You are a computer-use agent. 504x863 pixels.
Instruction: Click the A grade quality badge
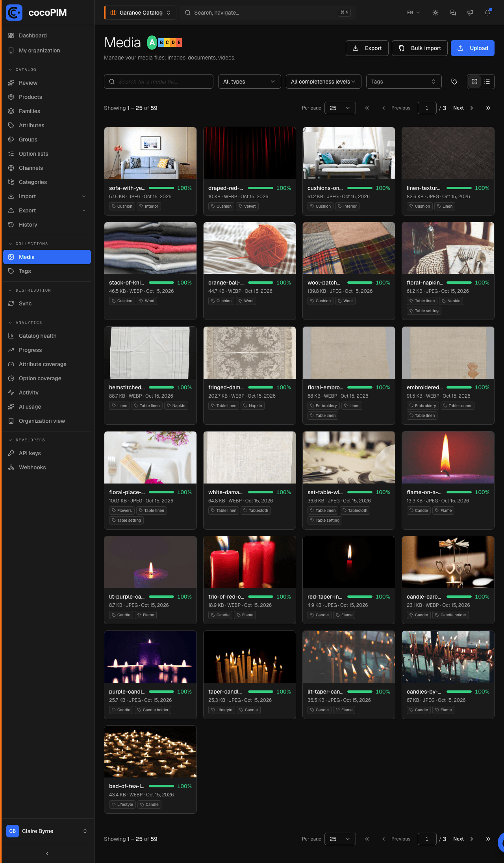click(x=152, y=43)
